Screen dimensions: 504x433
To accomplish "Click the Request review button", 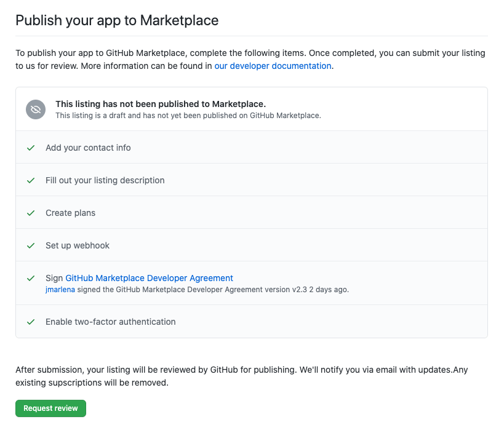I will point(50,408).
